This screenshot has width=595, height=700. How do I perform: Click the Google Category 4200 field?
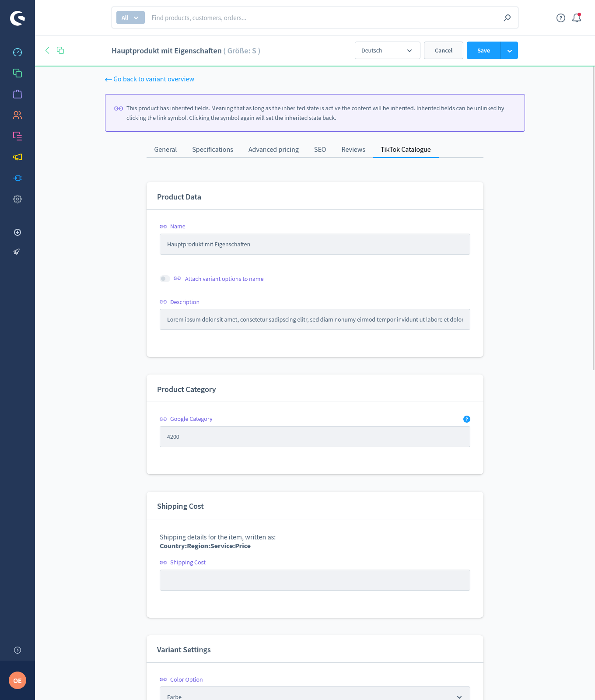[x=315, y=437]
